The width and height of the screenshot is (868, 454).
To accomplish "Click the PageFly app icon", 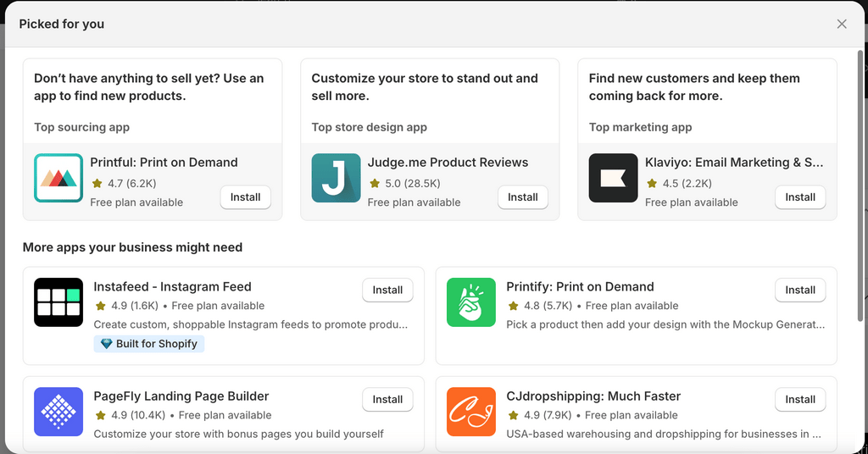I will pos(58,412).
